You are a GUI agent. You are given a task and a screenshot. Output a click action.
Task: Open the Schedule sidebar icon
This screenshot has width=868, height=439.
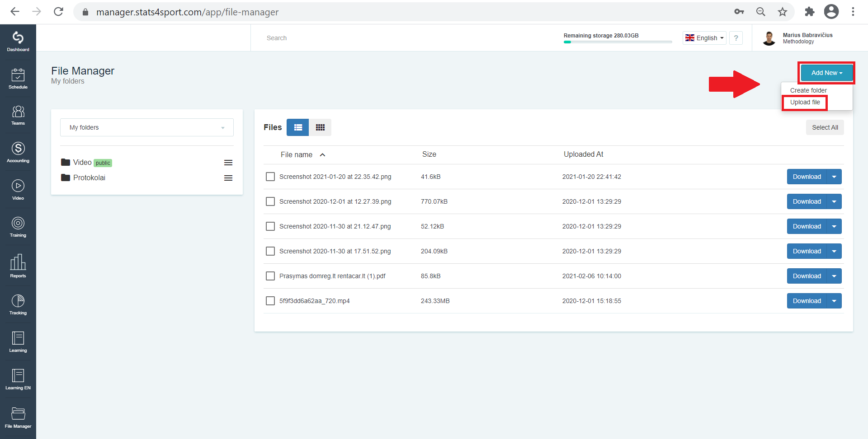pos(18,79)
